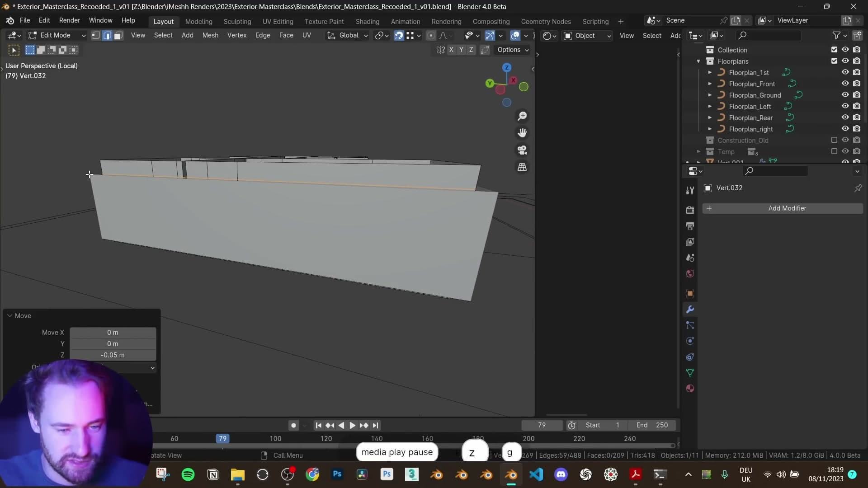Select edge select mode icon

click(x=107, y=36)
